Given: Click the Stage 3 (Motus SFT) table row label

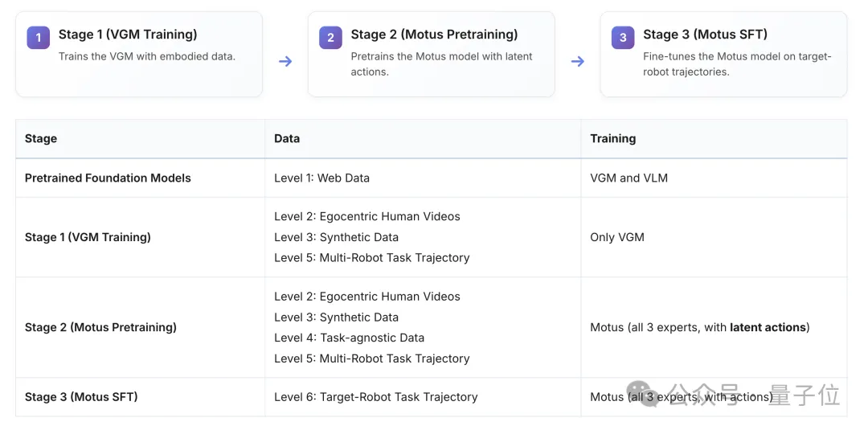Looking at the screenshot, I should pos(81,396).
